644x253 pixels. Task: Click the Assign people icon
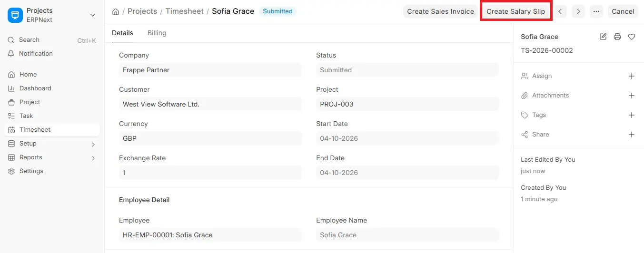click(525, 76)
